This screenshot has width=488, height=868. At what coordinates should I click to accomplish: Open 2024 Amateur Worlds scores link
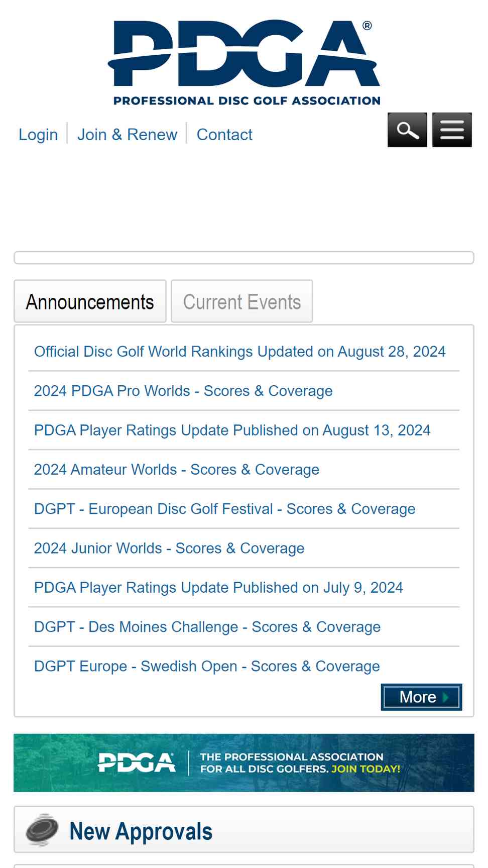(177, 469)
